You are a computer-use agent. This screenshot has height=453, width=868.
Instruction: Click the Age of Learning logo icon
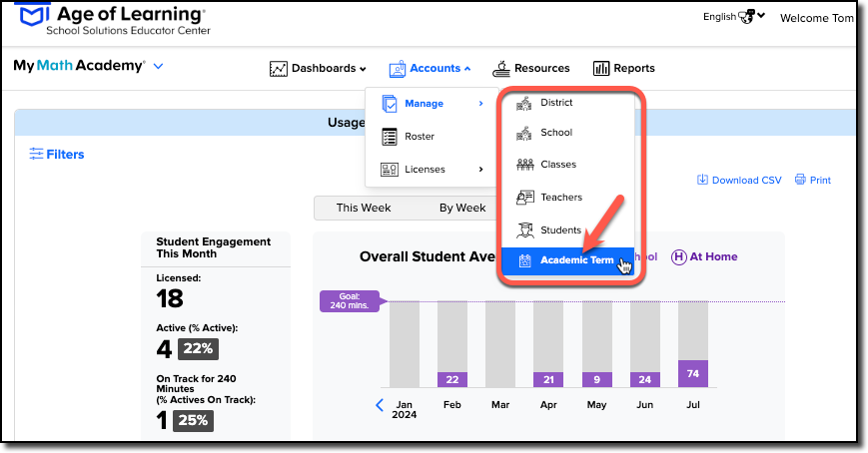tap(34, 13)
